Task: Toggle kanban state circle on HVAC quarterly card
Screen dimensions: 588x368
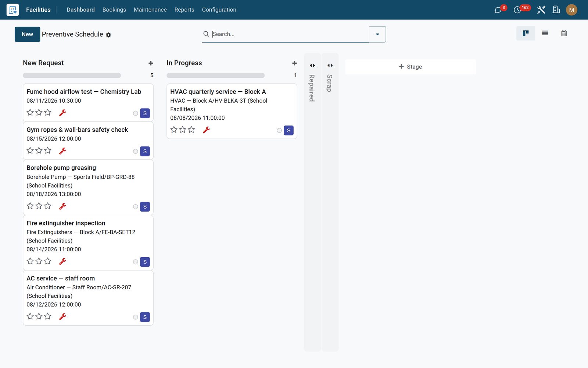Action: [x=279, y=131]
